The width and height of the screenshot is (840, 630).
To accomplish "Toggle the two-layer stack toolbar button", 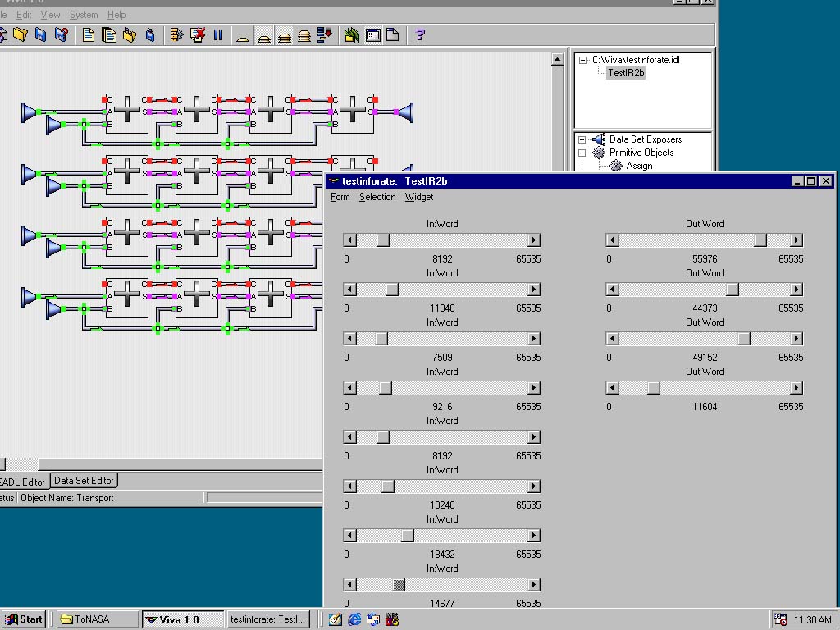I will point(263,35).
